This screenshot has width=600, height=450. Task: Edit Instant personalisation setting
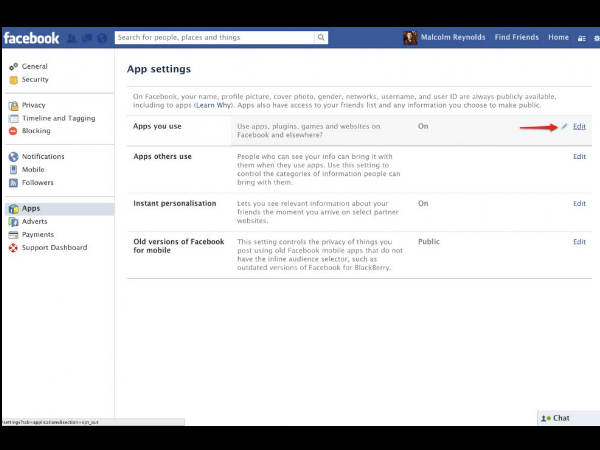pyautogui.click(x=579, y=204)
